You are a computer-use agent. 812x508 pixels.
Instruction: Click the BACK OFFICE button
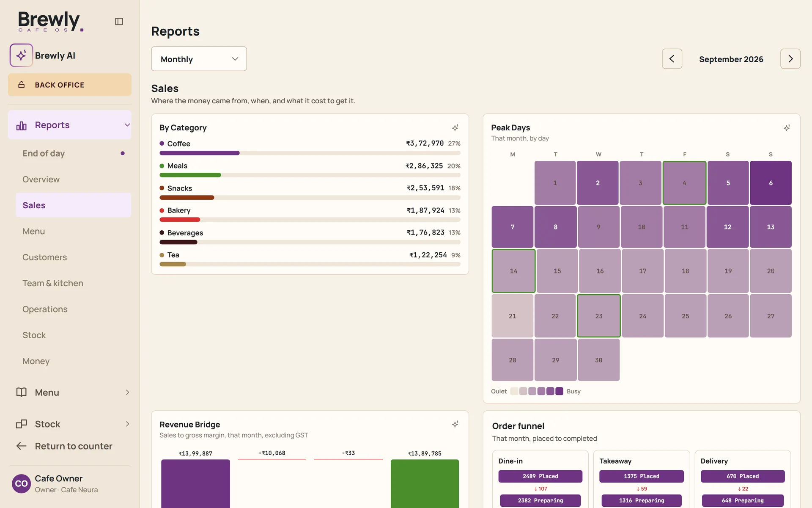(70, 85)
